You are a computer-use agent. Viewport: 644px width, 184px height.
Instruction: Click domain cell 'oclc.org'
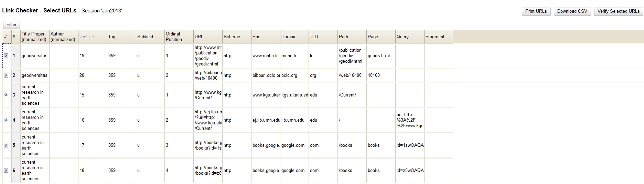(x=294, y=75)
